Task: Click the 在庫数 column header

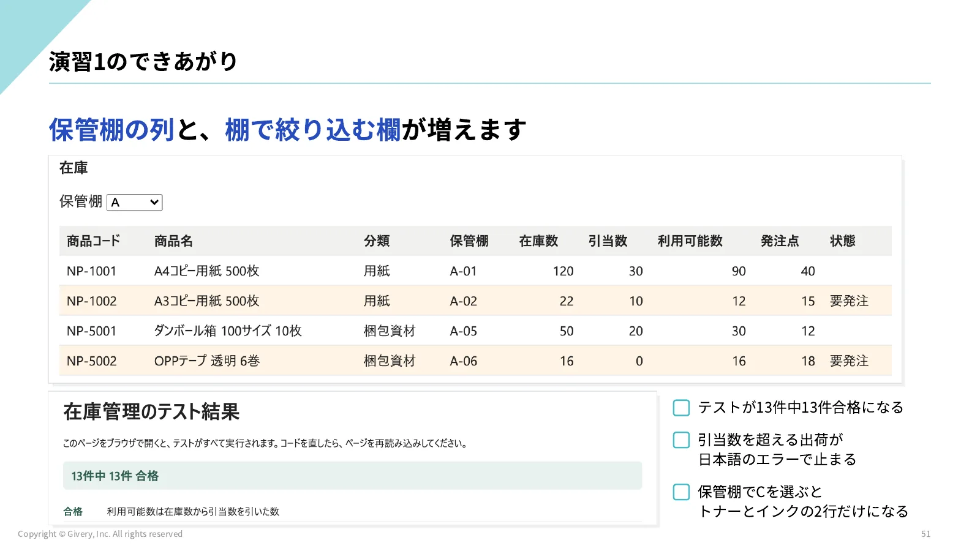Action: point(538,241)
